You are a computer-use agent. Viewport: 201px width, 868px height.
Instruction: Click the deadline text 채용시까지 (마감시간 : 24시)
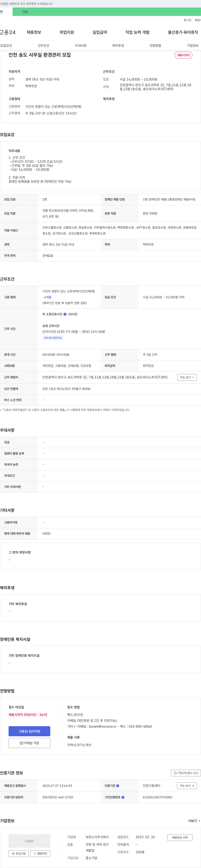[x=28, y=715]
